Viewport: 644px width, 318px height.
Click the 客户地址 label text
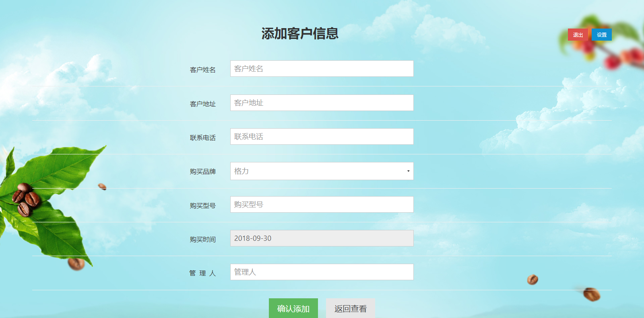[x=203, y=104]
